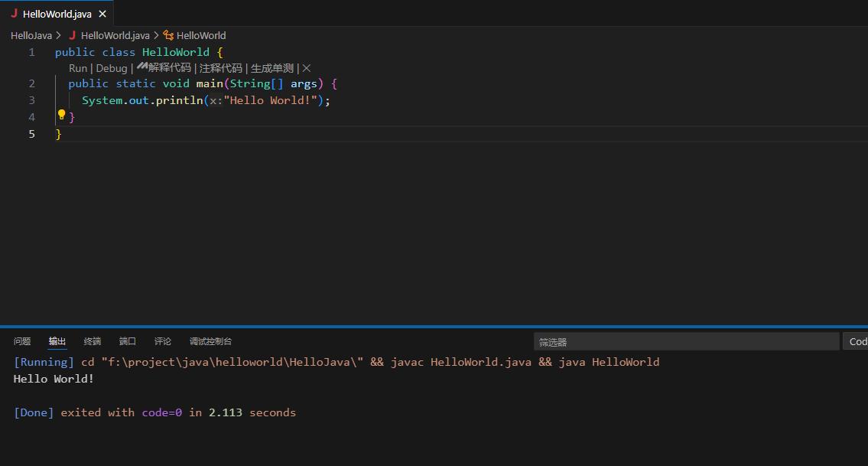
Task: Expand the HelloWorld symbol breadcrumb
Action: pyautogui.click(x=200, y=35)
